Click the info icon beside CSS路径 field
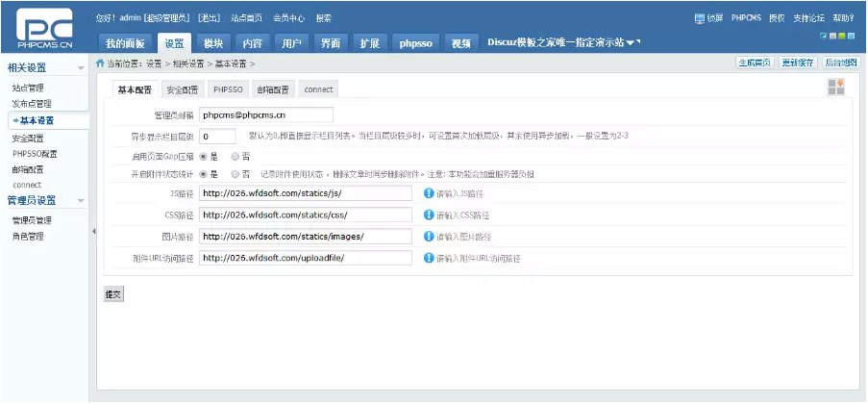This screenshot has height=404, width=868. [x=429, y=215]
